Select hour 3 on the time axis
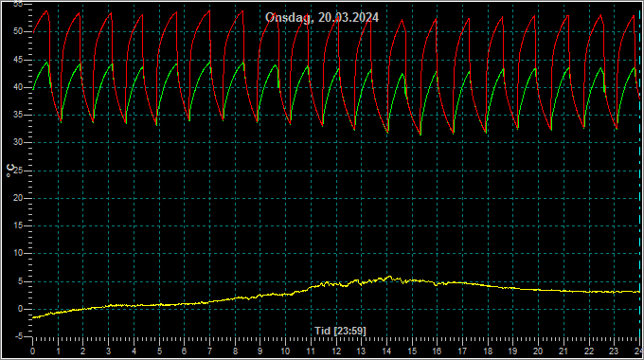Image resolution: width=644 pixels, height=360 pixels. click(108, 351)
